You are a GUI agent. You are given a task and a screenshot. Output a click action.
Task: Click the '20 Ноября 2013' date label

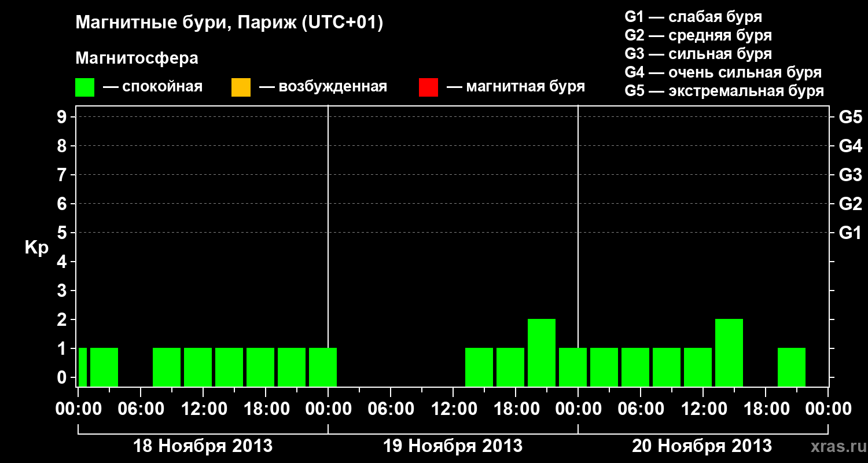[702, 446]
